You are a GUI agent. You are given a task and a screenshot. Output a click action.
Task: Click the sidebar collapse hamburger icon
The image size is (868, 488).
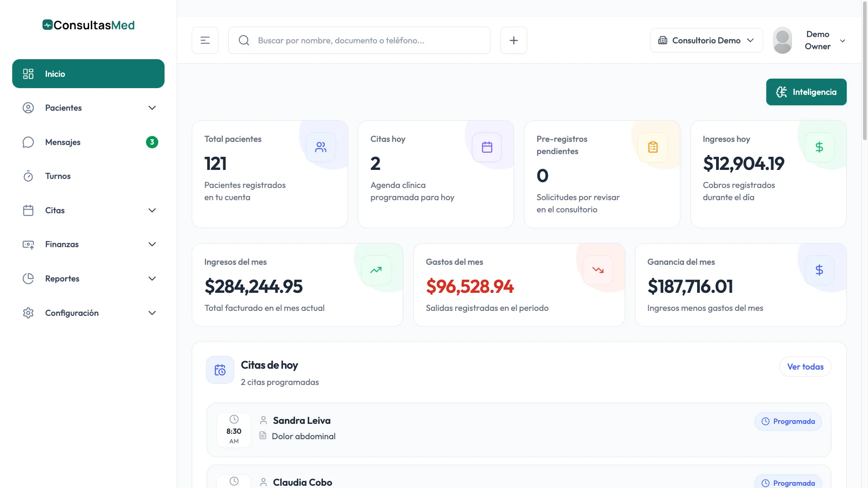point(205,40)
